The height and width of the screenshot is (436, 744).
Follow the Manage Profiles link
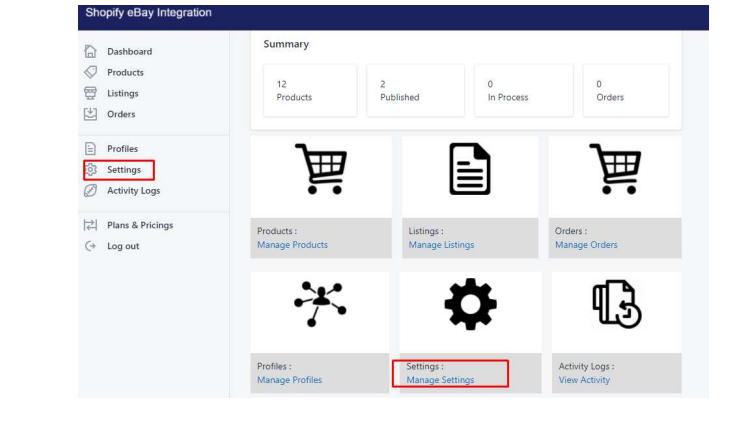pos(289,380)
